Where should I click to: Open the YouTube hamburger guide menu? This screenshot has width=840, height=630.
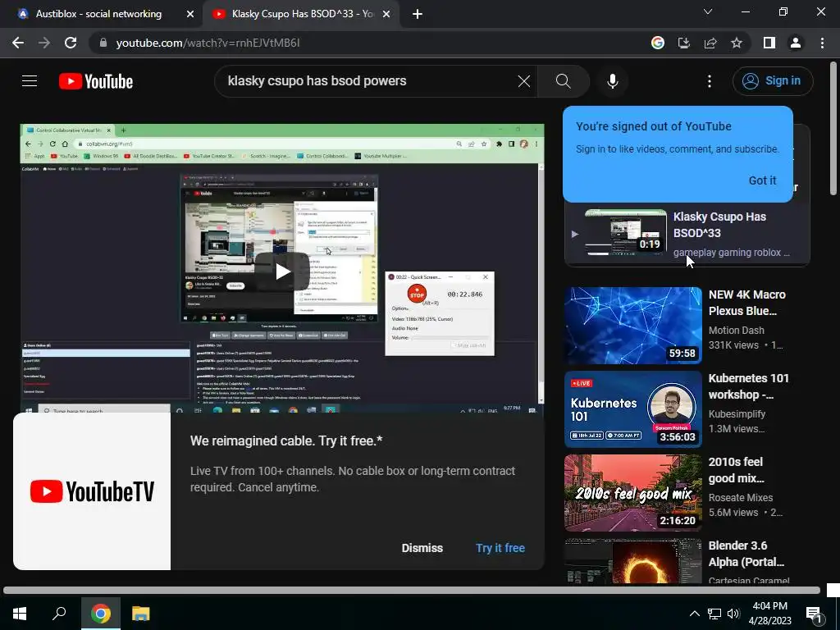[x=30, y=81]
